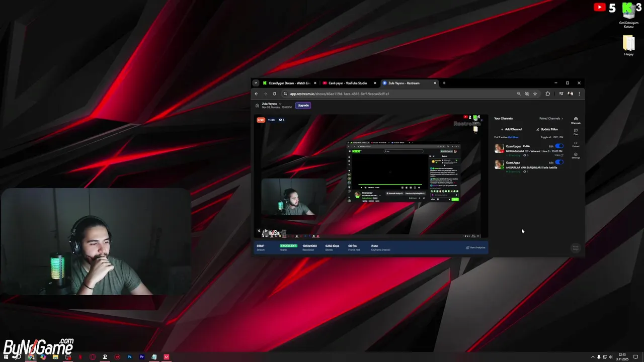
Task: Click the browser forward arrow
Action: click(265, 94)
